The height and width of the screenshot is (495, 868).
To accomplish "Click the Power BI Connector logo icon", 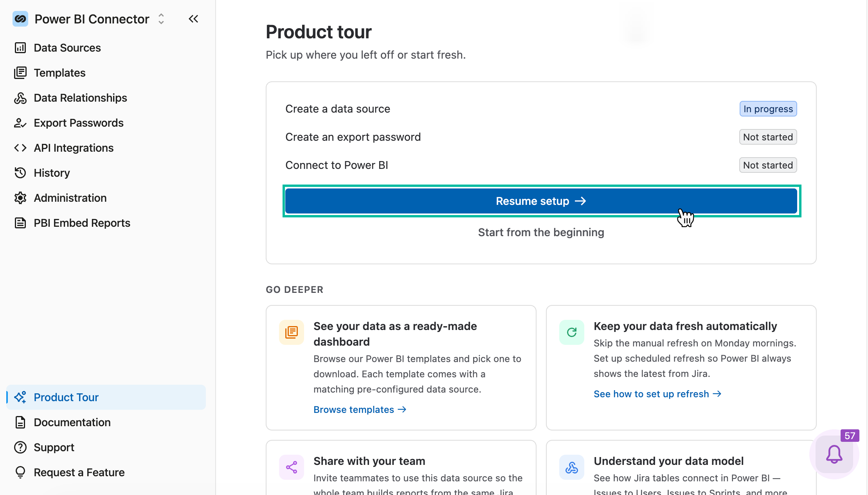I will coord(20,19).
